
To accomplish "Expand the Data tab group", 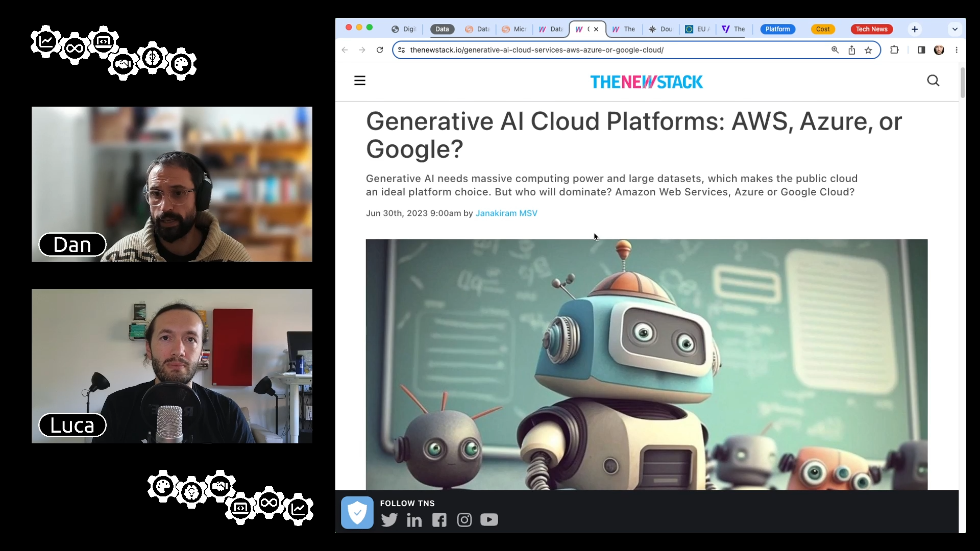I will tap(442, 29).
